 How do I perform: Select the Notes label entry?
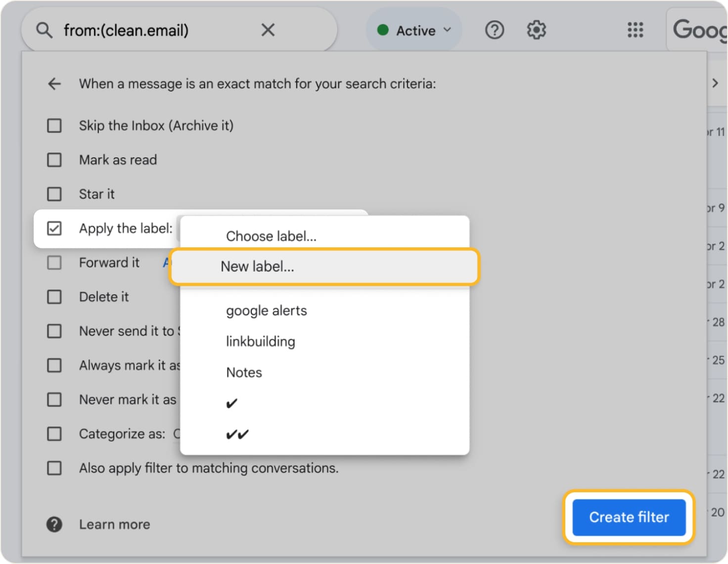click(244, 372)
